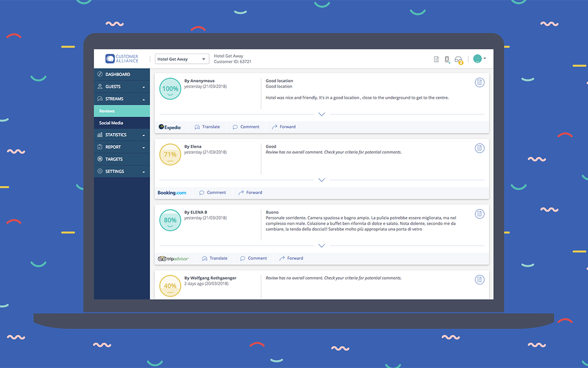Click the mobile device icon in header

click(447, 59)
